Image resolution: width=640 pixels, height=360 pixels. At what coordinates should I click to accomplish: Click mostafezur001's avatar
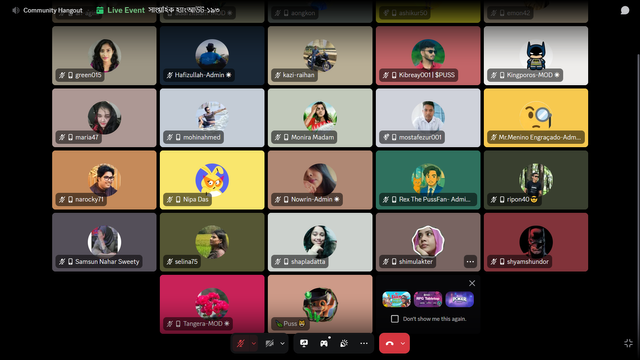pos(428,118)
